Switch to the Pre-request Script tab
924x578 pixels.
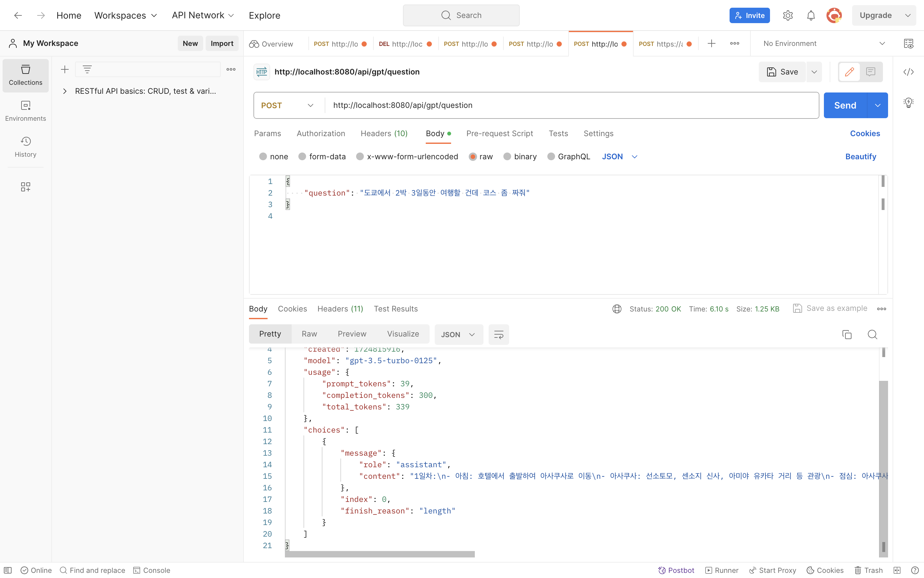tap(500, 133)
